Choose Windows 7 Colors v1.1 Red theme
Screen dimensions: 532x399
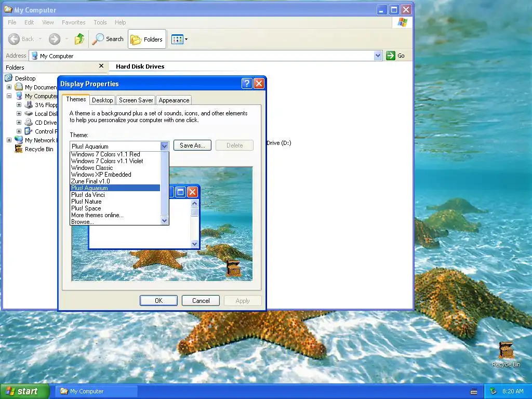(x=115, y=154)
